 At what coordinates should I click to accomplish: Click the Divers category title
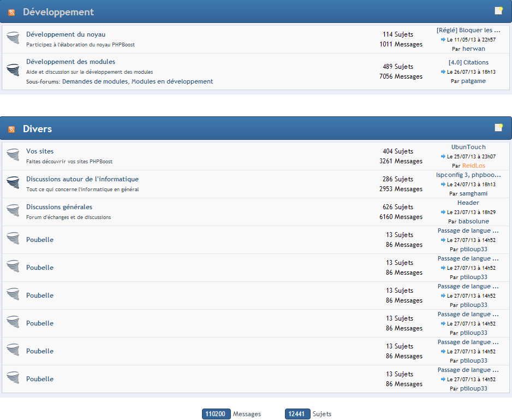37,129
